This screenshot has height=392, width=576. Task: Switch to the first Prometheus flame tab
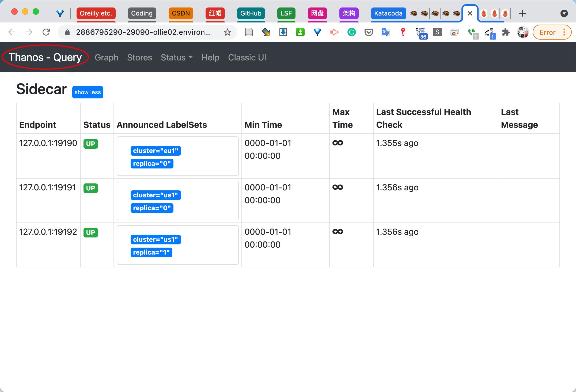(484, 13)
